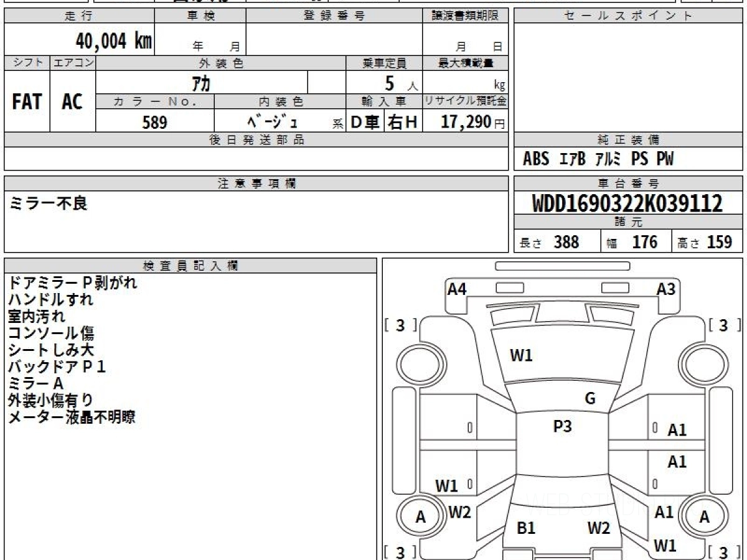Viewport: 747px width, 560px height.
Task: Select エアB in equipment list
Action: (x=573, y=159)
